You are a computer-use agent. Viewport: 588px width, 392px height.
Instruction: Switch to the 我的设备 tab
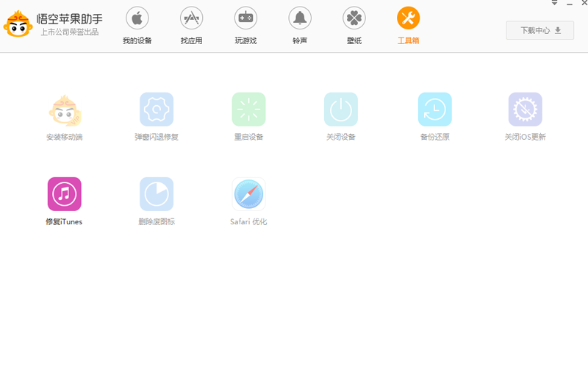pyautogui.click(x=137, y=26)
